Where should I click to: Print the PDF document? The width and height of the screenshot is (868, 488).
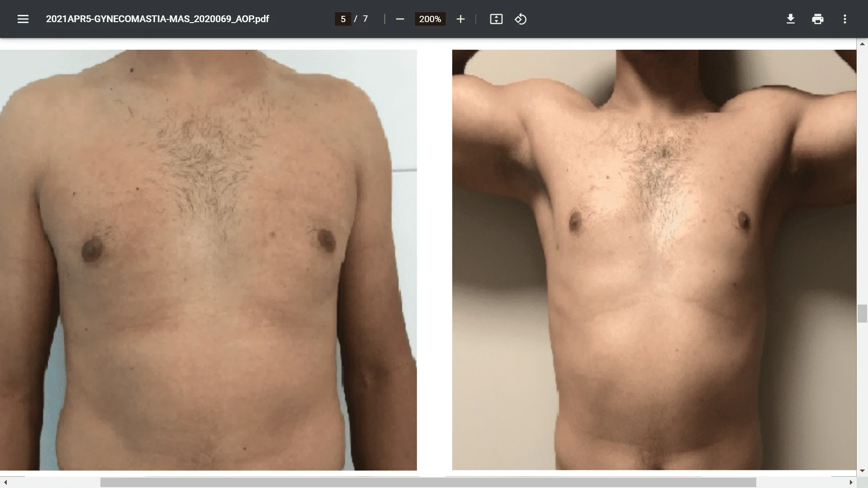(x=817, y=19)
